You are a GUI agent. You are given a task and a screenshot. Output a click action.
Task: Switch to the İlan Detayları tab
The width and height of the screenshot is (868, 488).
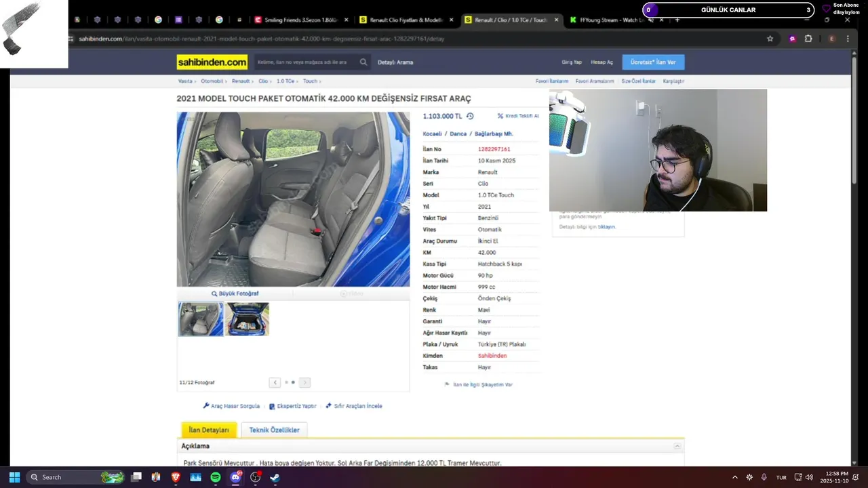click(x=209, y=430)
